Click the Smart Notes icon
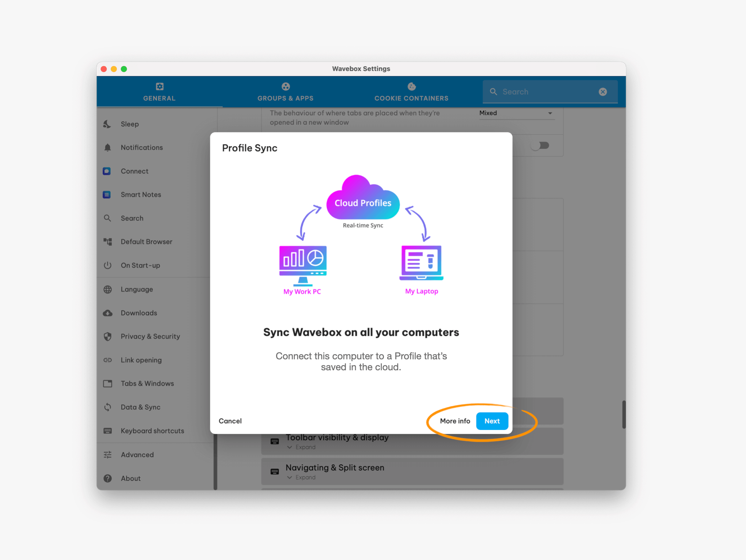 (x=107, y=194)
